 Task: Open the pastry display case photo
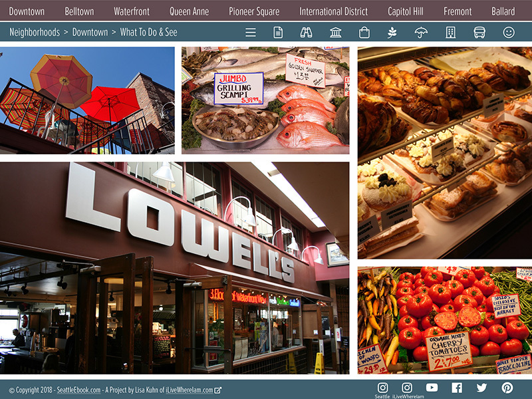coord(445,153)
